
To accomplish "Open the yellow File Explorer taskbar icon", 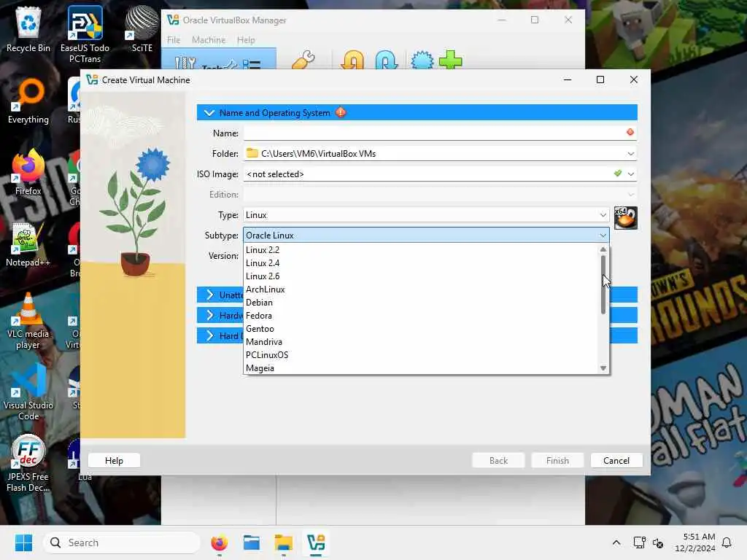I will coord(284,542).
